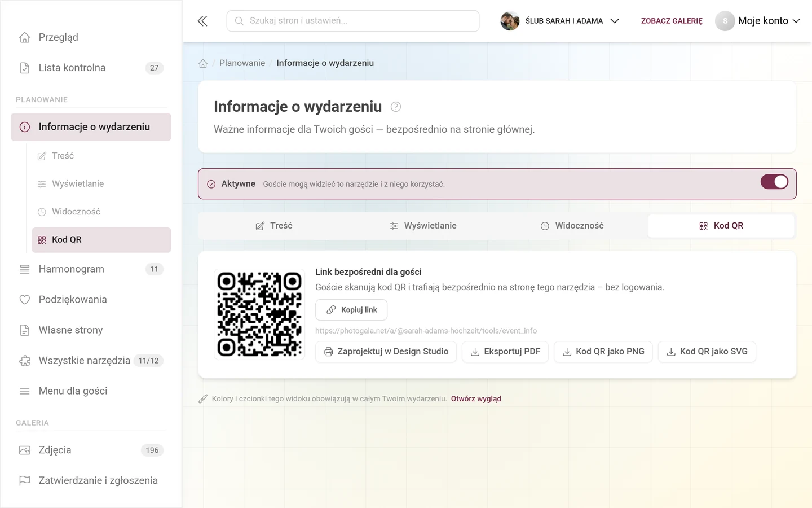812x508 pixels.
Task: Follow the Otwórz wygląd link
Action: (x=476, y=399)
